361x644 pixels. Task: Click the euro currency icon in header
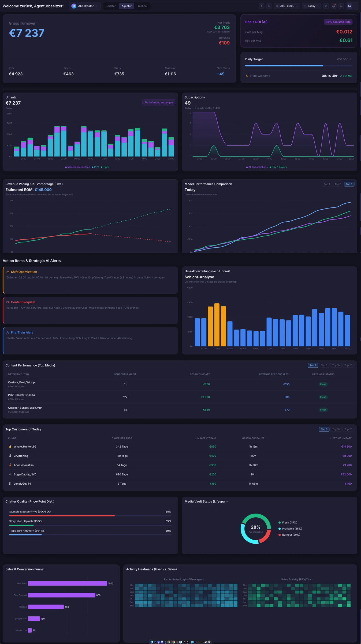tap(261, 6)
